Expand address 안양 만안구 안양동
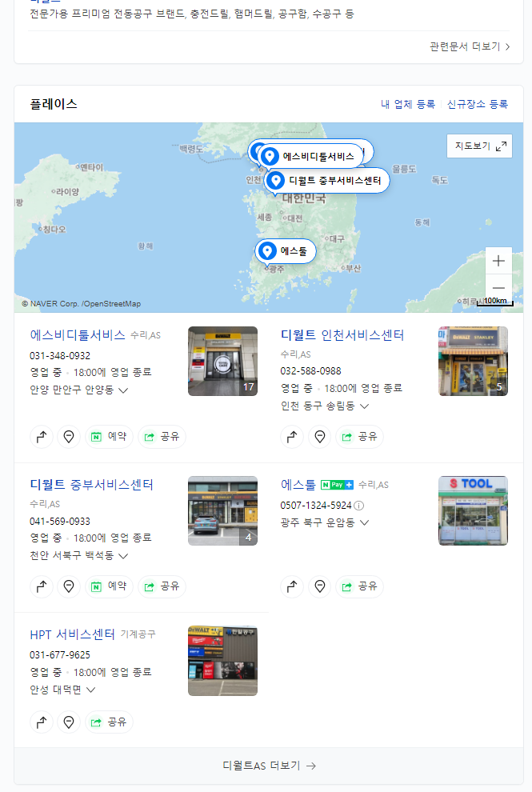Screen dimensions: 532x792 pos(122,390)
